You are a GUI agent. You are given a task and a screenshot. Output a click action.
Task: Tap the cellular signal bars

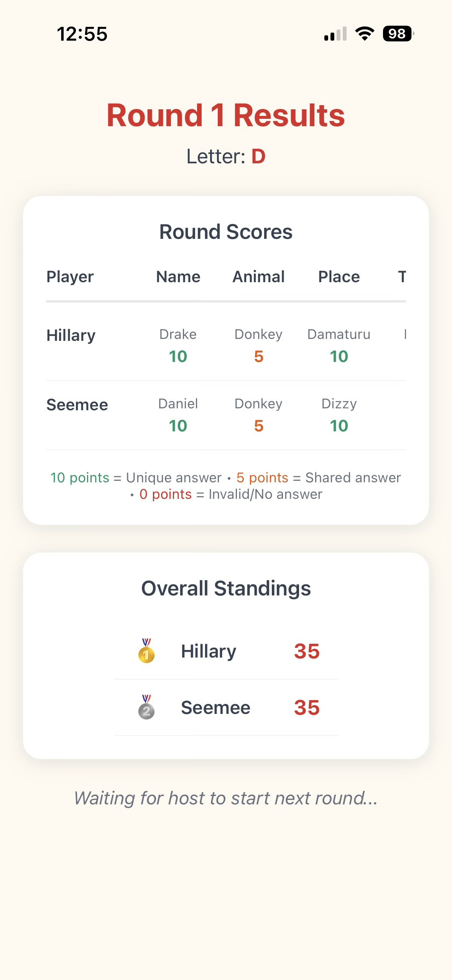pyautogui.click(x=335, y=34)
